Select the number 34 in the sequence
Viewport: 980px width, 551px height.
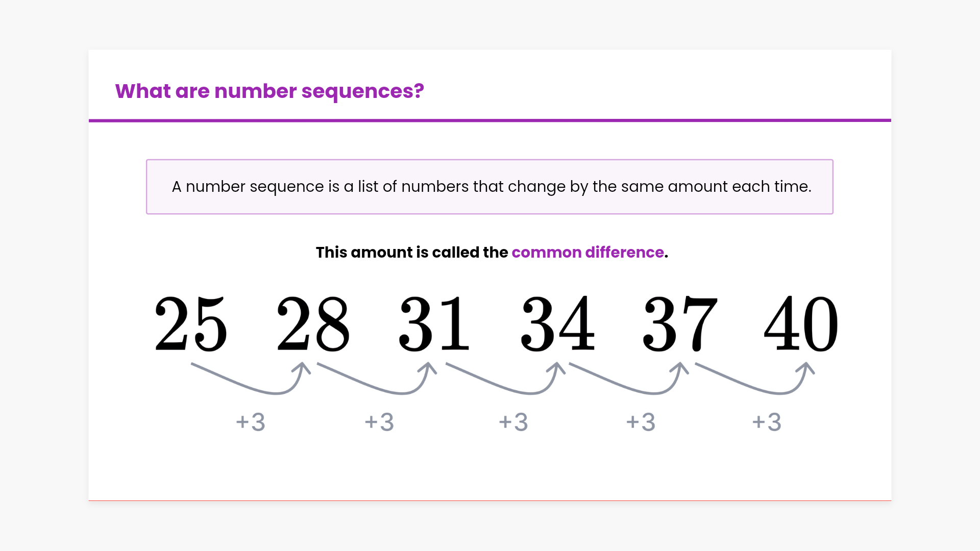557,324
